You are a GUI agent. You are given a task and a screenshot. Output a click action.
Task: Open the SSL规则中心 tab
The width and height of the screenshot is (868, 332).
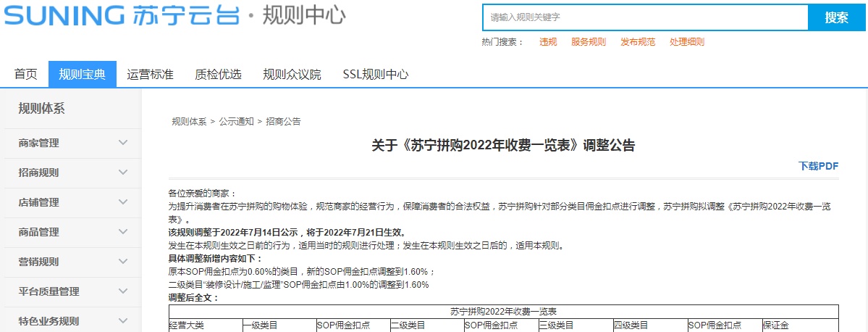coord(376,74)
